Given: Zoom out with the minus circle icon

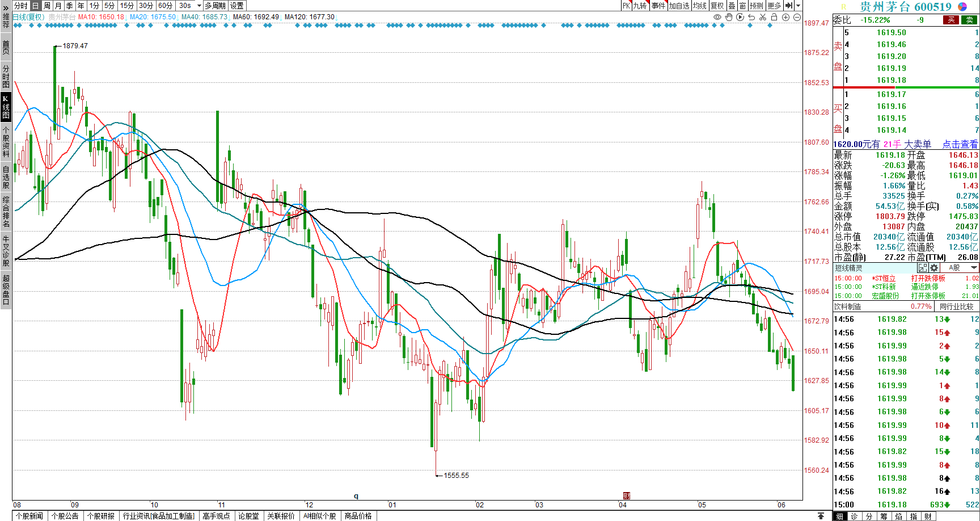Looking at the screenshot, I should [797, 17].
